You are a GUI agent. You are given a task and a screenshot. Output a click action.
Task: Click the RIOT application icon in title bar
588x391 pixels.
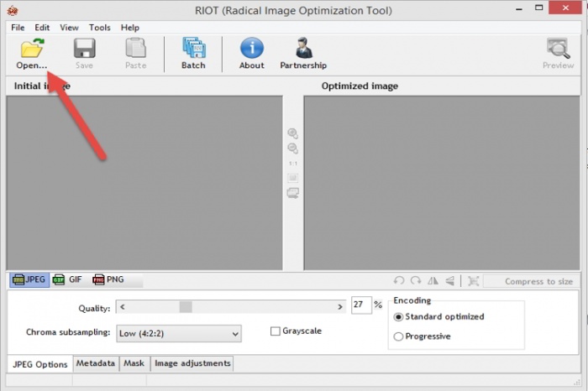(13, 10)
